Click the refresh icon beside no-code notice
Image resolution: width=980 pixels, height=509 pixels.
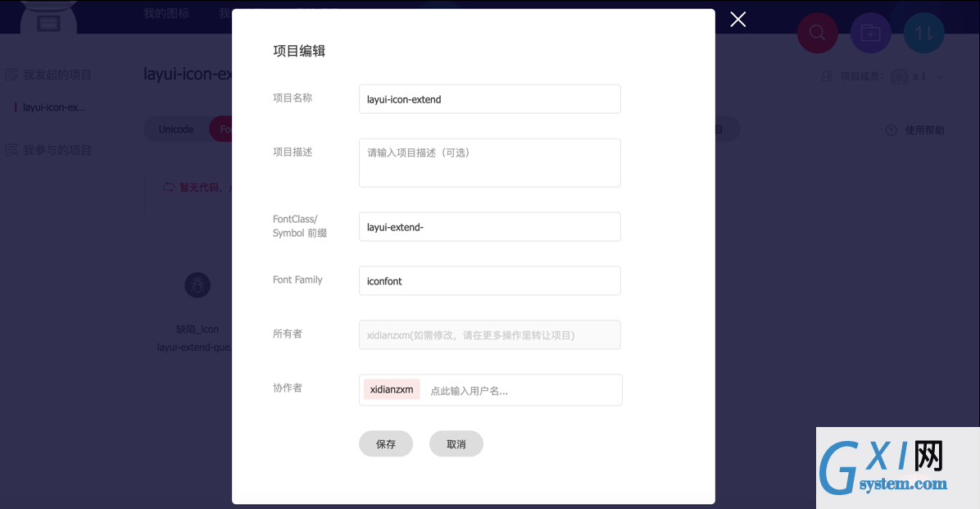tap(169, 187)
